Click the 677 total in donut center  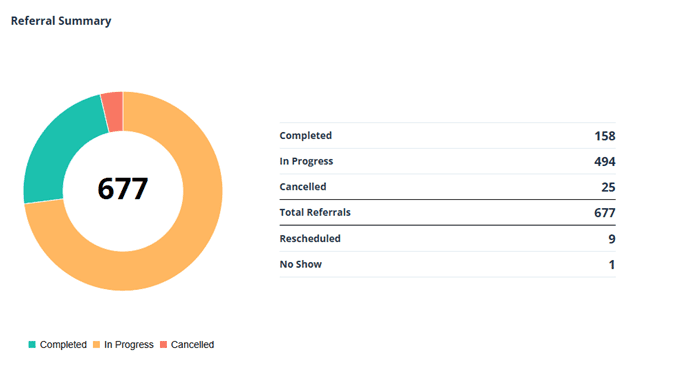123,189
